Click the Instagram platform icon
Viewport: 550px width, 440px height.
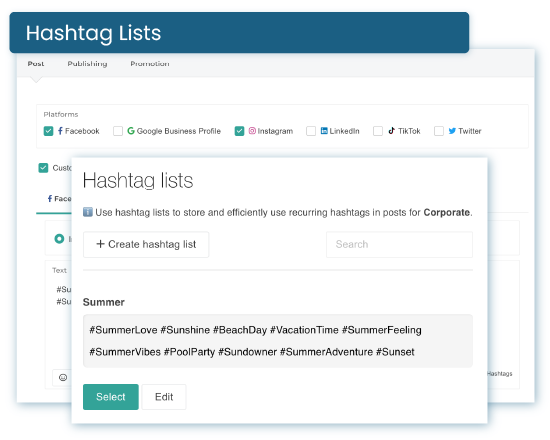point(252,131)
